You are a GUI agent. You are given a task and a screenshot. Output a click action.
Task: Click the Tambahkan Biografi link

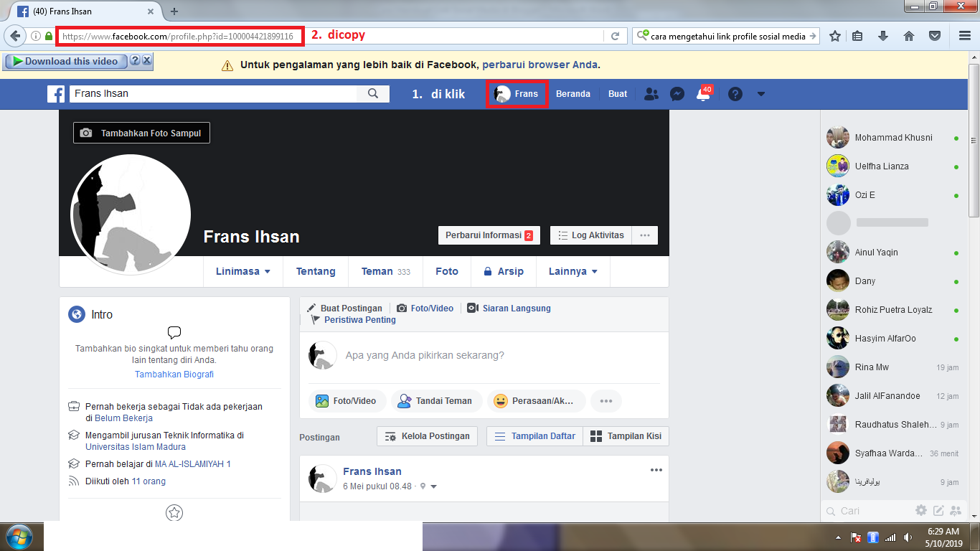(174, 375)
